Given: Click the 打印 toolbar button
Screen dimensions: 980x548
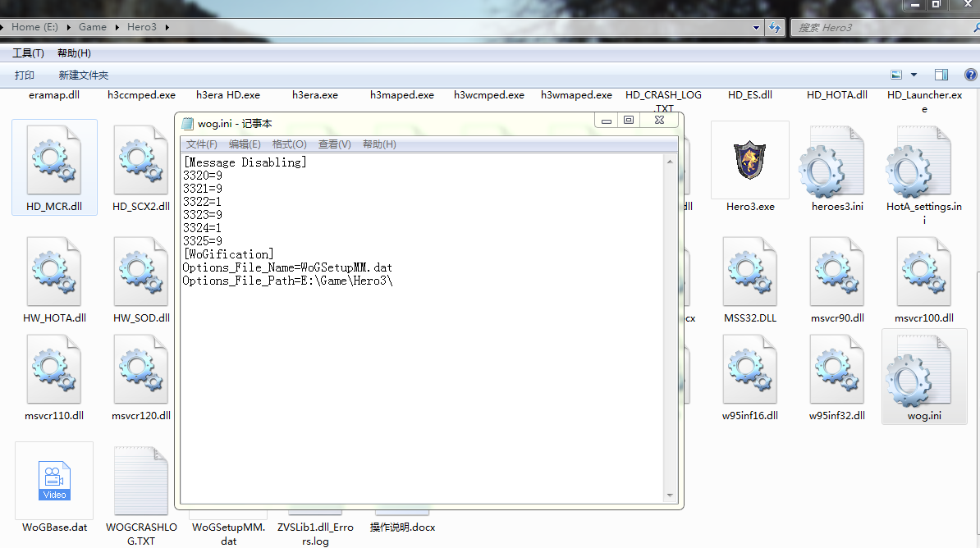Looking at the screenshot, I should click(x=25, y=75).
